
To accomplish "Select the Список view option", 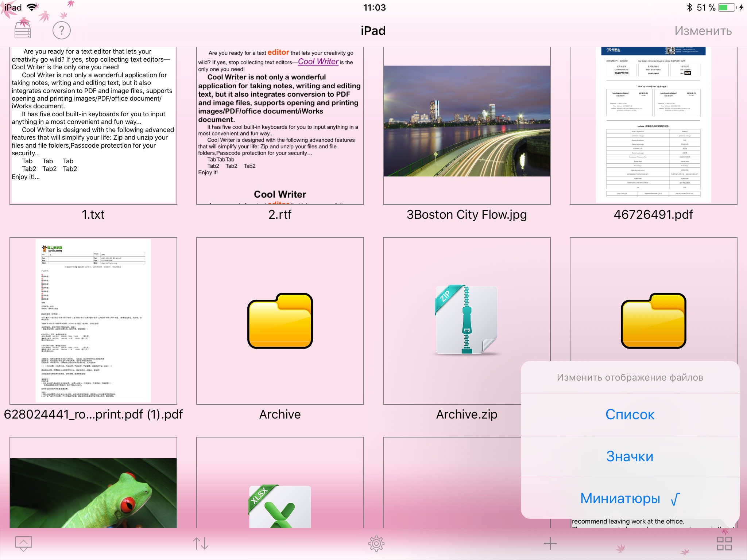I will (x=630, y=415).
